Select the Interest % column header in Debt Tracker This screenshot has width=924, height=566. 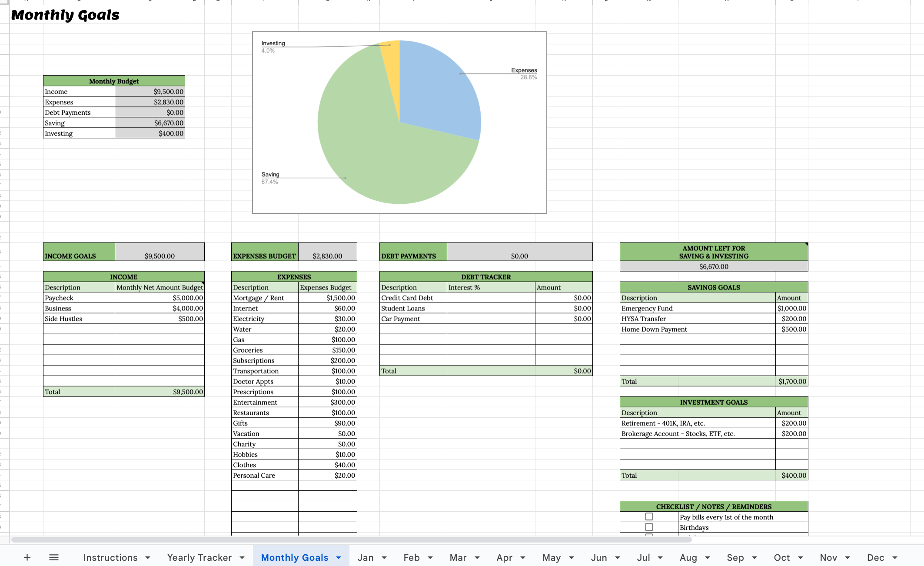(491, 287)
